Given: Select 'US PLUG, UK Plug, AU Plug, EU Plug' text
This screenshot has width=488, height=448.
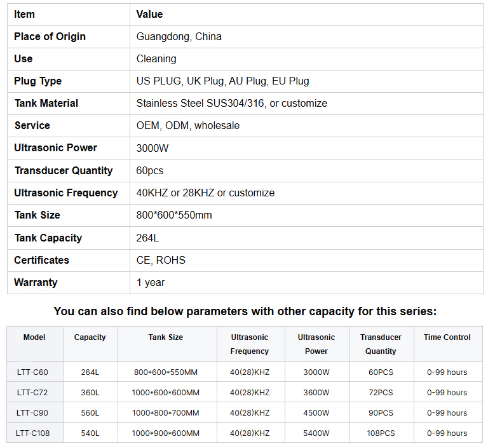Looking at the screenshot, I should click(x=222, y=81).
